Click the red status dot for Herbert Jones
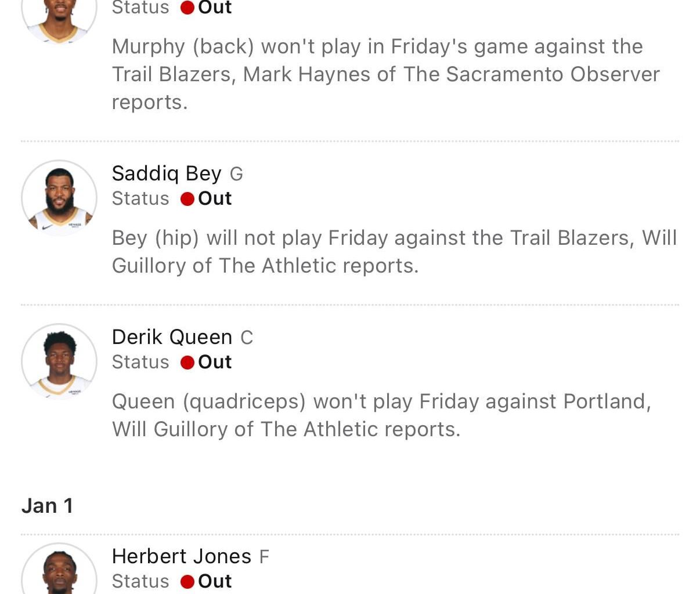 tap(187, 582)
